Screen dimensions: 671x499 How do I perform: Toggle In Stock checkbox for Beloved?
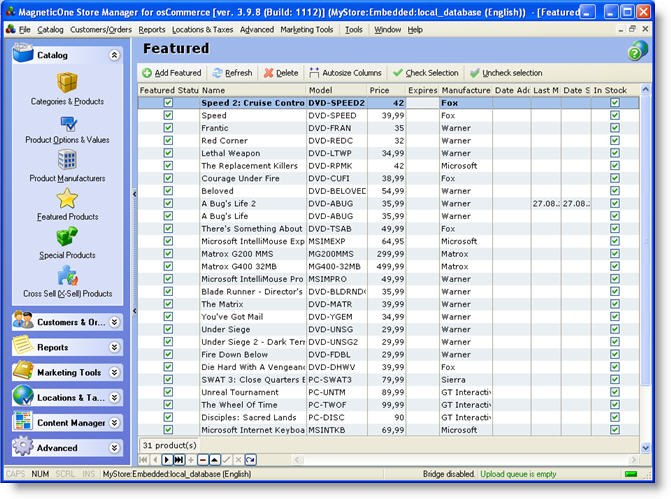point(615,190)
